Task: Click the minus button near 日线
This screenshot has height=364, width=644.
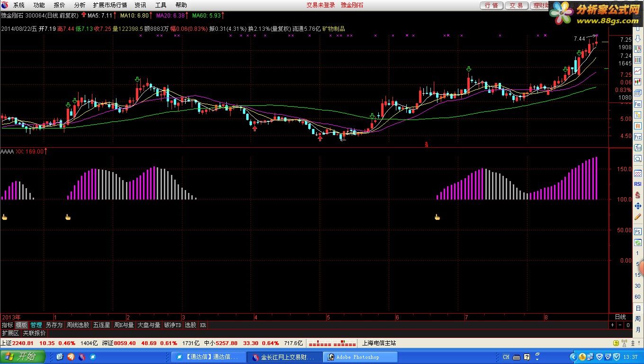Action: (x=620, y=325)
